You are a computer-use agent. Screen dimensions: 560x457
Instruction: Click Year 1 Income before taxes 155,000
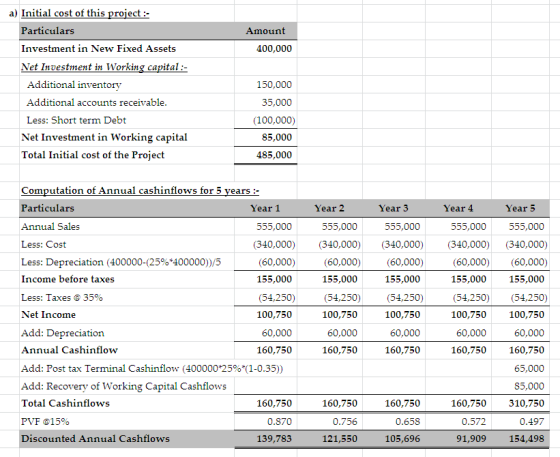tap(274, 279)
